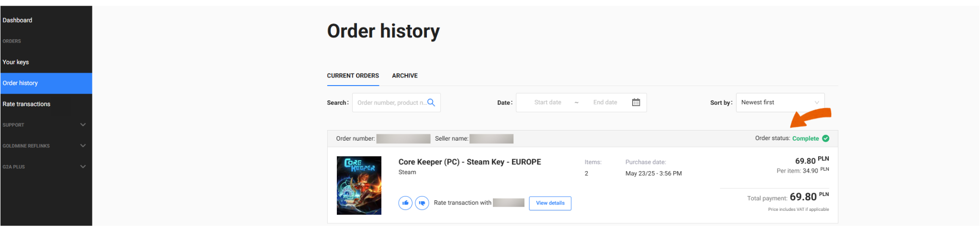The height and width of the screenshot is (251, 980).
Task: Click the green Complete checkmark icon
Action: (x=825, y=139)
